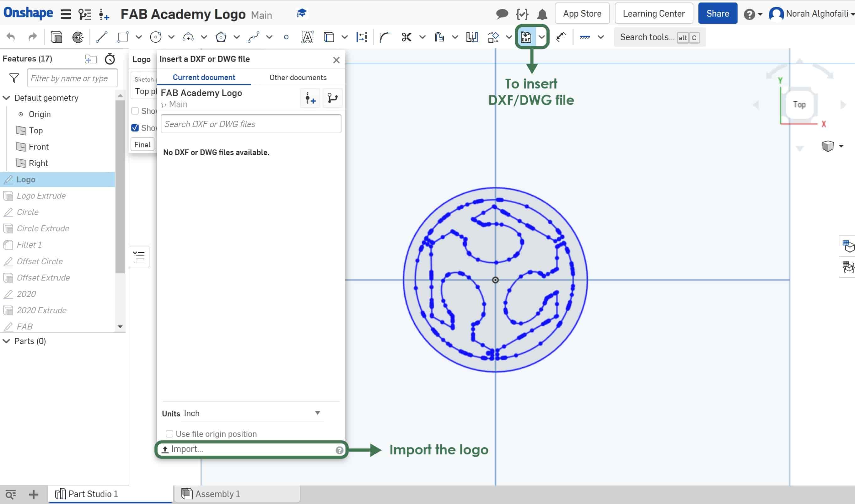Click the Filter by name or type field

point(73,78)
